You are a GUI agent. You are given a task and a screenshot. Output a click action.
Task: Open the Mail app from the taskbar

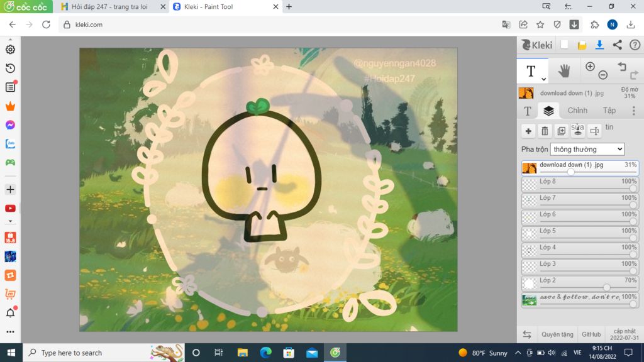click(312, 353)
